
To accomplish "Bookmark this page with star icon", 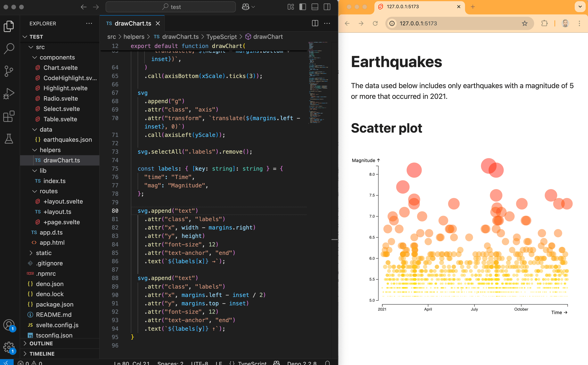I will point(525,23).
